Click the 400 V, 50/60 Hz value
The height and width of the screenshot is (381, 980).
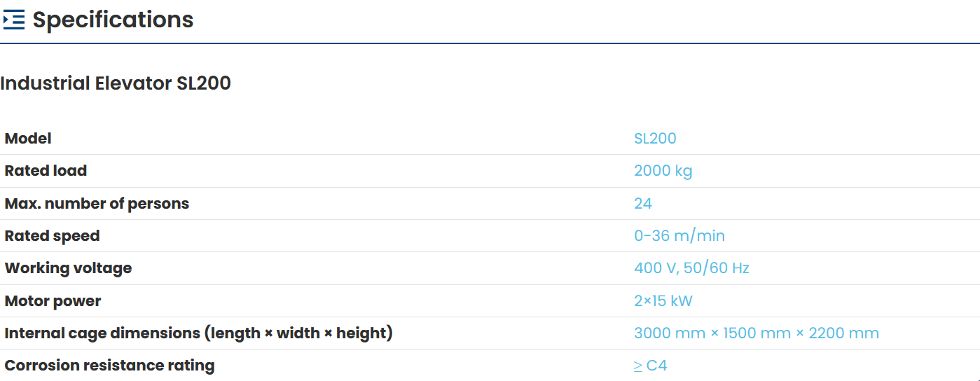pyautogui.click(x=691, y=268)
